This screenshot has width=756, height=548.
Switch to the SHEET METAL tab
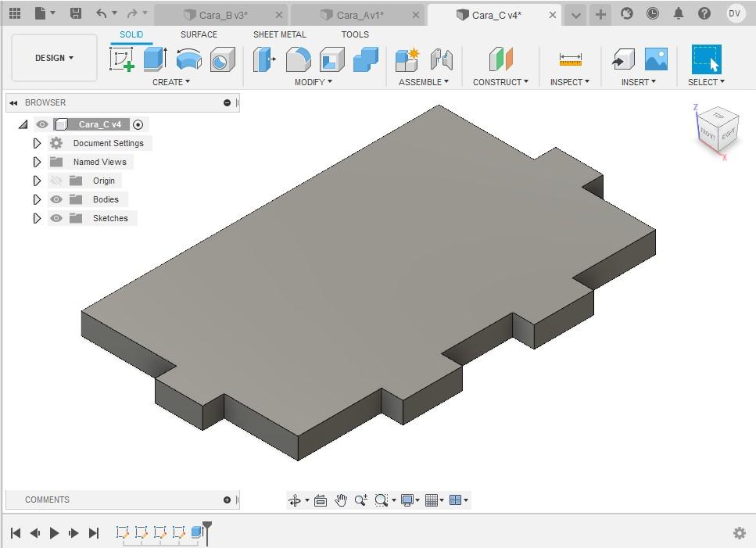[x=280, y=34]
